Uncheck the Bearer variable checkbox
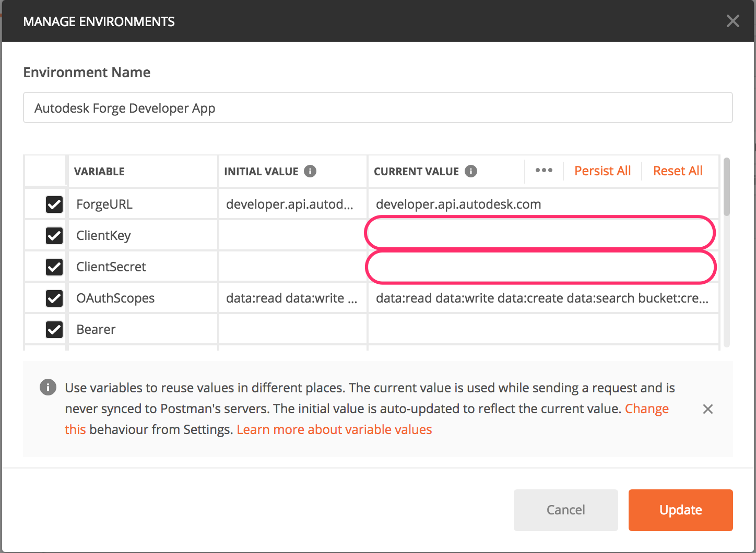The height and width of the screenshot is (553, 756). (54, 330)
